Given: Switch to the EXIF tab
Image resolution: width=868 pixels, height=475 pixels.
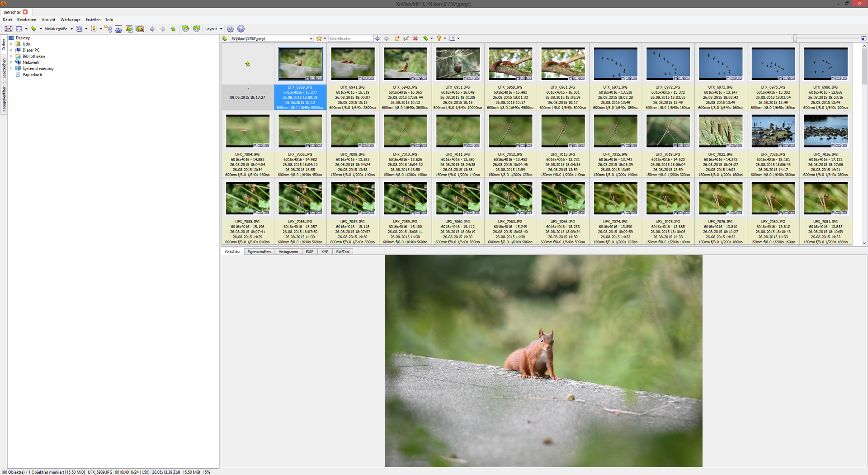Looking at the screenshot, I should point(309,252).
